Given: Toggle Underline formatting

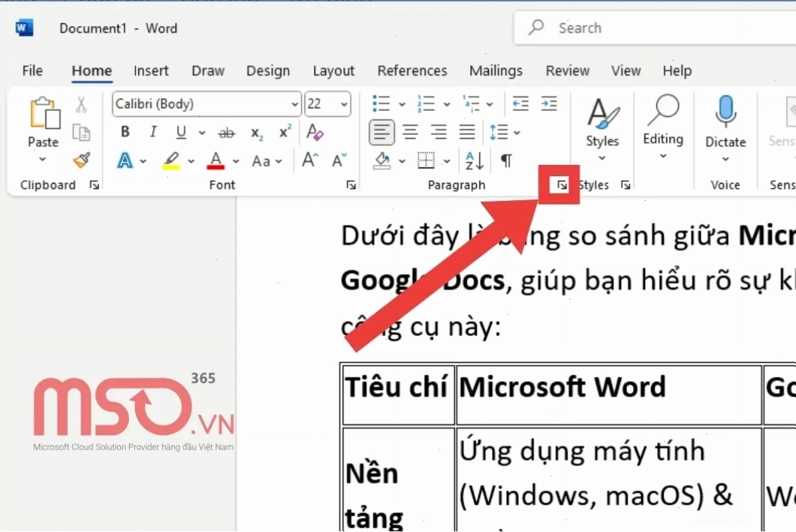Looking at the screenshot, I should tap(181, 132).
